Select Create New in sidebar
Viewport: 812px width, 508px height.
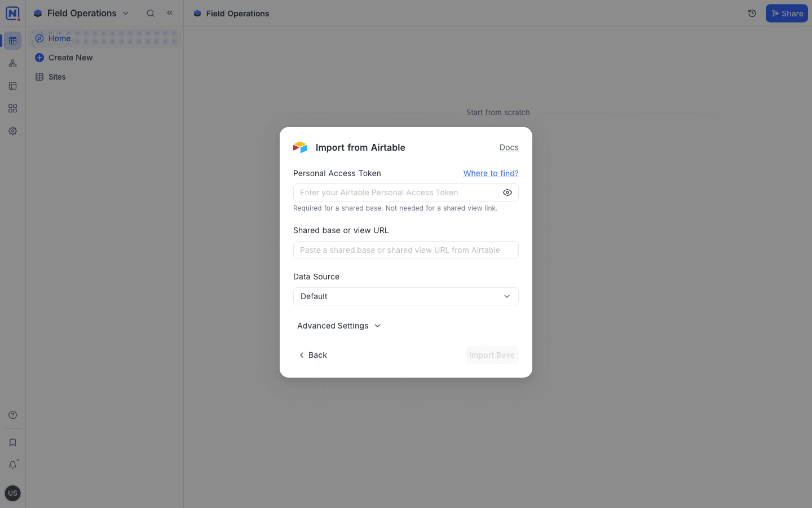(104, 58)
